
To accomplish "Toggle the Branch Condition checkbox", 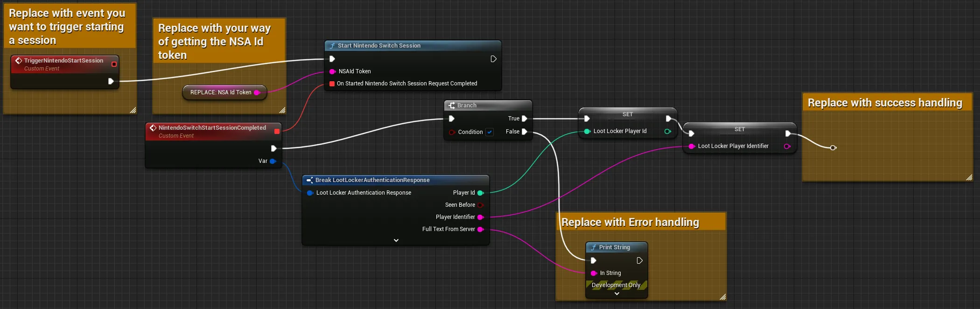I will (x=490, y=132).
